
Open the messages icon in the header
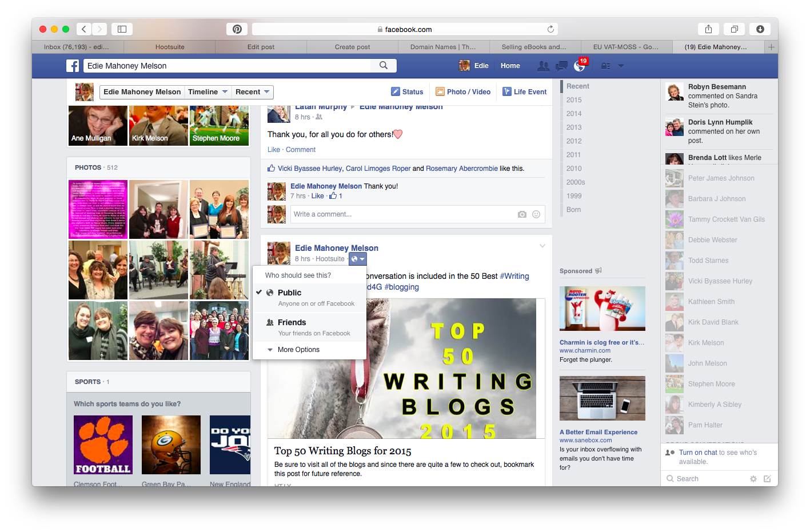pyautogui.click(x=561, y=66)
